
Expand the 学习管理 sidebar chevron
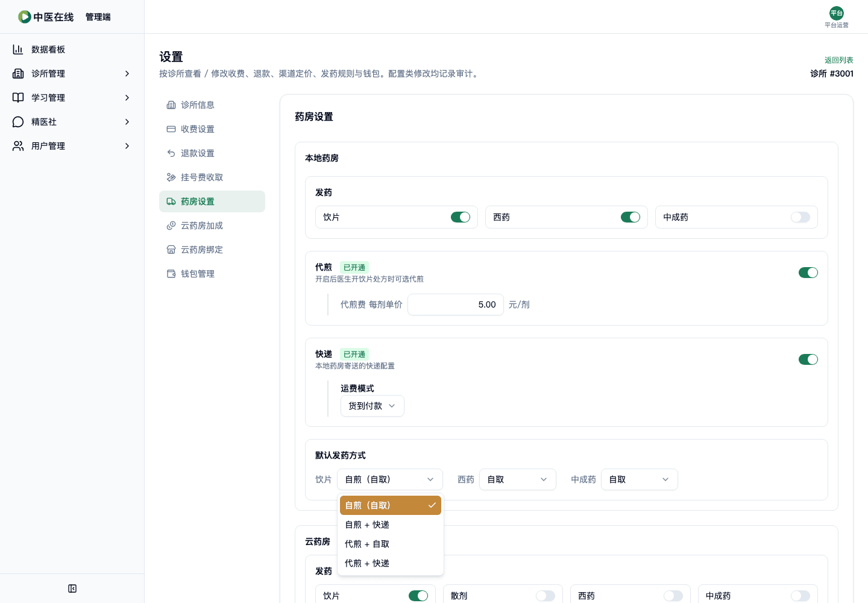[127, 98]
